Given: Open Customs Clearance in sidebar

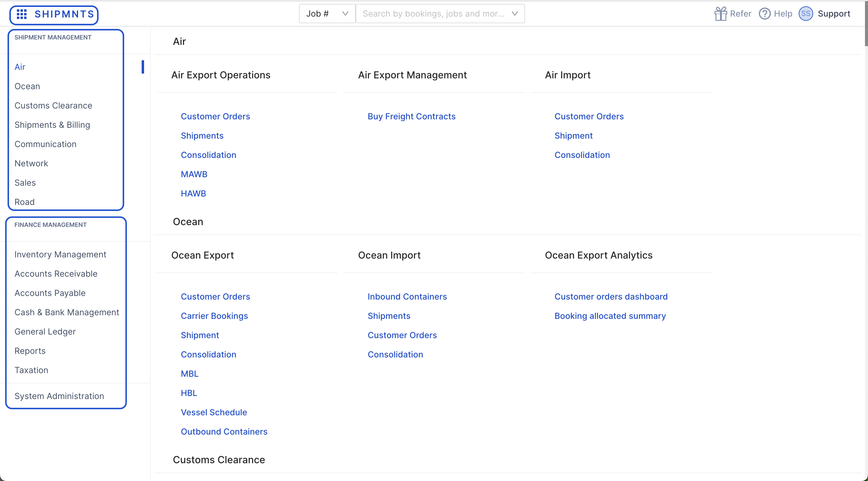Looking at the screenshot, I should pos(53,105).
